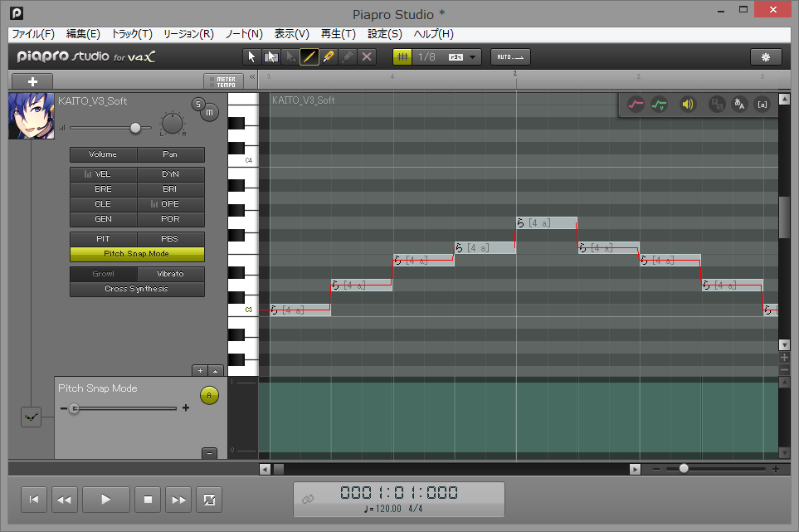Click the rewind button
Image resolution: width=799 pixels, height=532 pixels.
coord(64,500)
